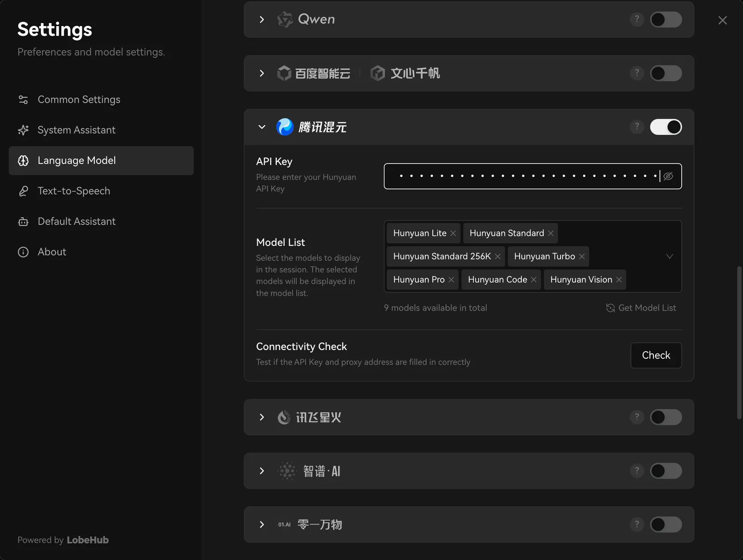
Task: Remove Hunyuan Lite from model list
Action: (453, 233)
